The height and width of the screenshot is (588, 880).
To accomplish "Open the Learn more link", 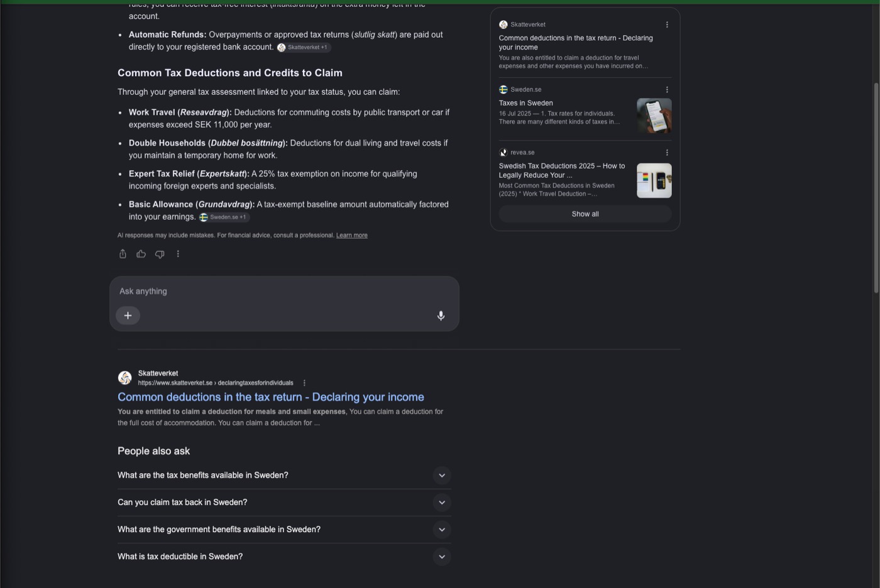I will coord(352,235).
